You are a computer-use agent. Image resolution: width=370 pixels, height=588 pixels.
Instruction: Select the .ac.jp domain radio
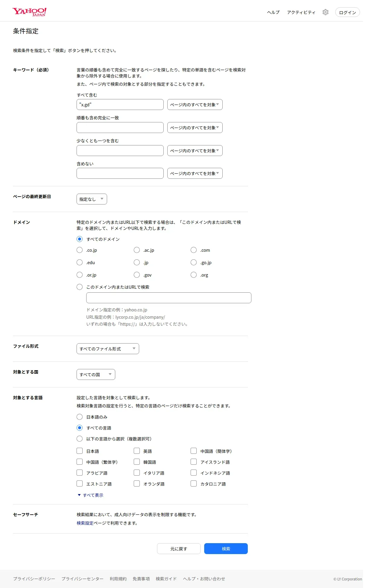(x=137, y=250)
